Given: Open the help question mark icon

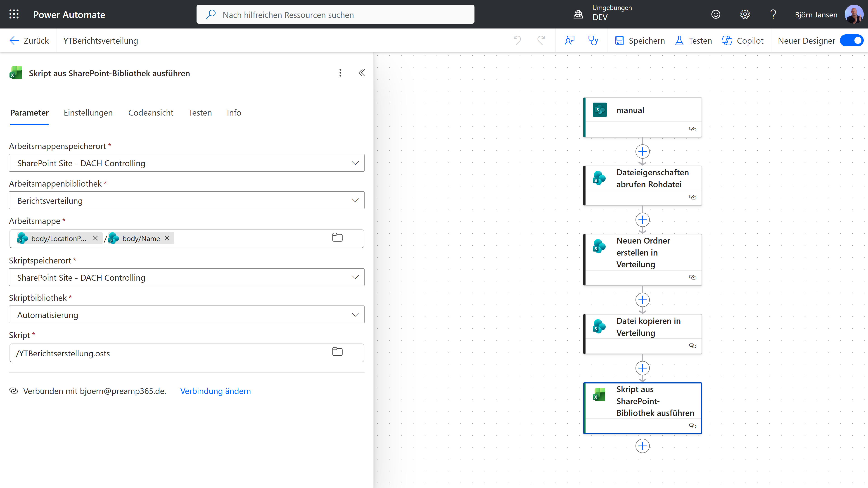Looking at the screenshot, I should point(773,14).
